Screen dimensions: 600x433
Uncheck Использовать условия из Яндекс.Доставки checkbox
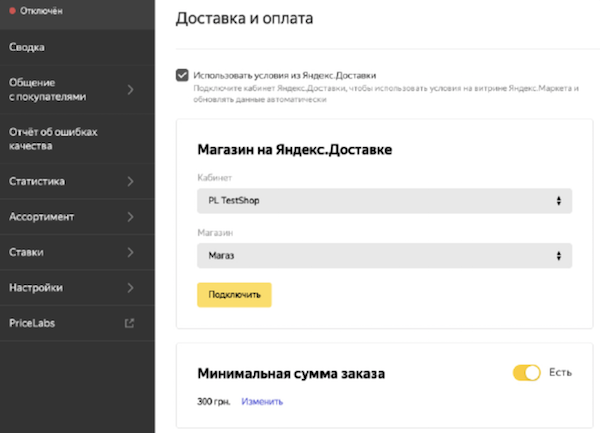pyautogui.click(x=182, y=75)
